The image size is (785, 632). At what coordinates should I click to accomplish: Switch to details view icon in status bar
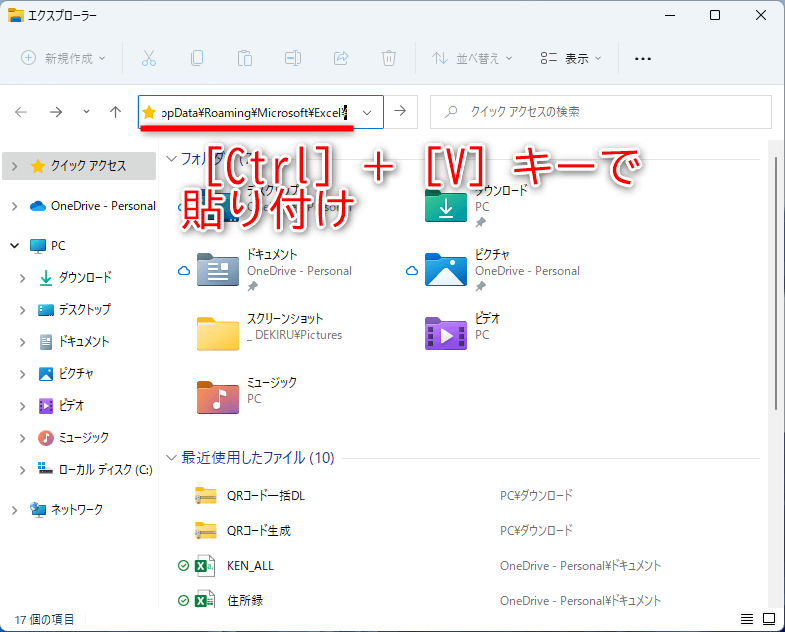(x=747, y=619)
